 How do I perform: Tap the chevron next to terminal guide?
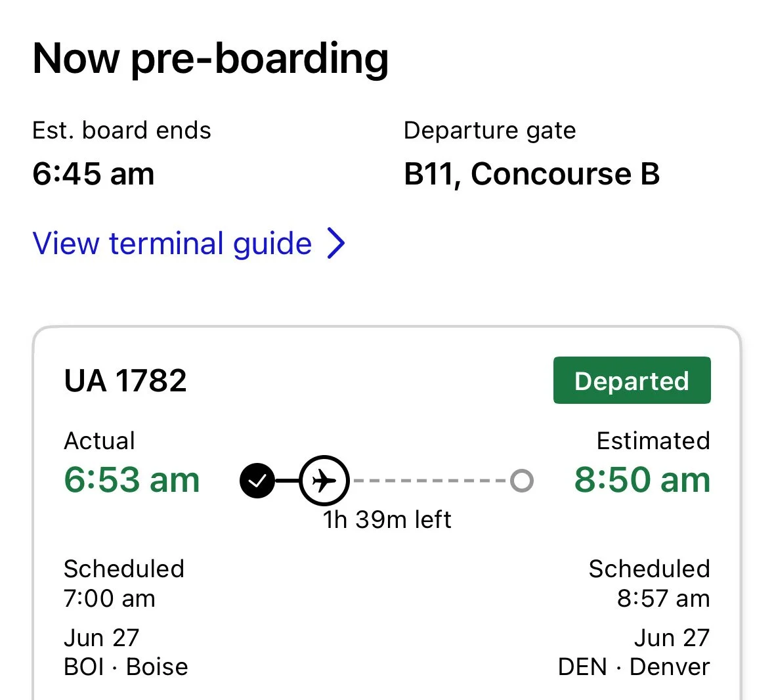pos(336,244)
